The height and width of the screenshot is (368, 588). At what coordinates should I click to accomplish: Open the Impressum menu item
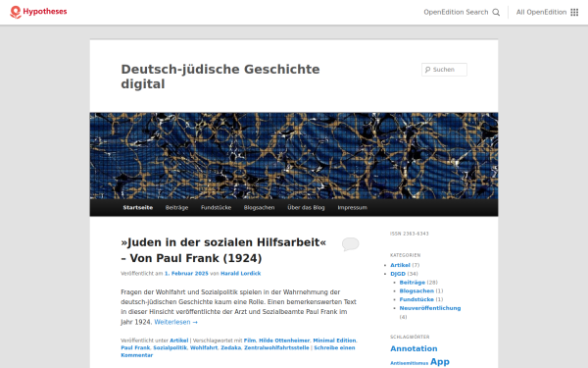tap(352, 207)
